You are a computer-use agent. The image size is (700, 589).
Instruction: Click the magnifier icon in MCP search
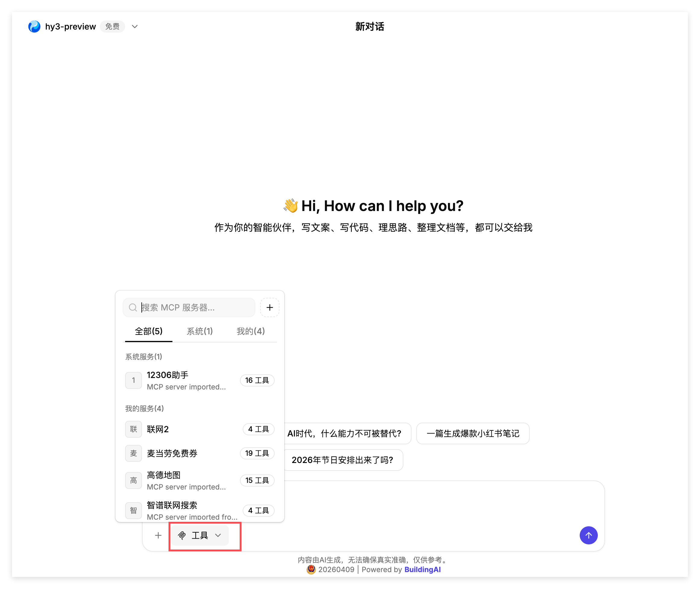133,307
